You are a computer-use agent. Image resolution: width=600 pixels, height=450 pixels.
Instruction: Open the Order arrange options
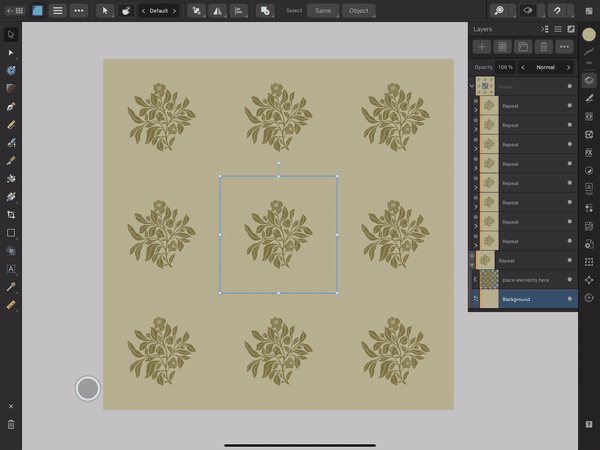[197, 11]
